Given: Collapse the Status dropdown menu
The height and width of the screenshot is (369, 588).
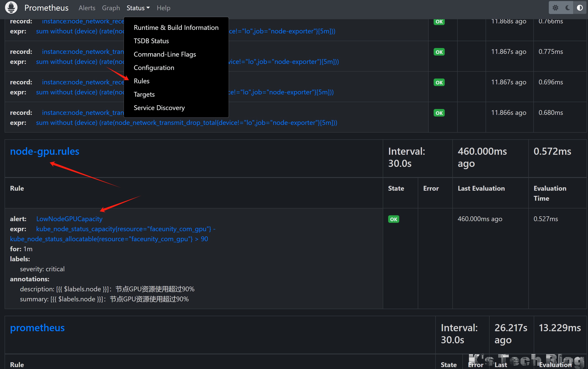Looking at the screenshot, I should point(138,8).
